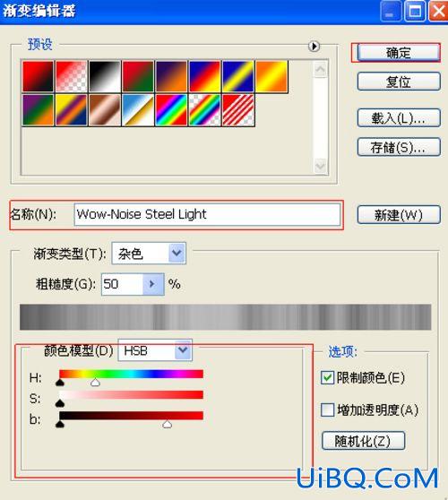Toggle the 限制颜色(E) checkbox
The image size is (448, 500).
click(x=327, y=378)
